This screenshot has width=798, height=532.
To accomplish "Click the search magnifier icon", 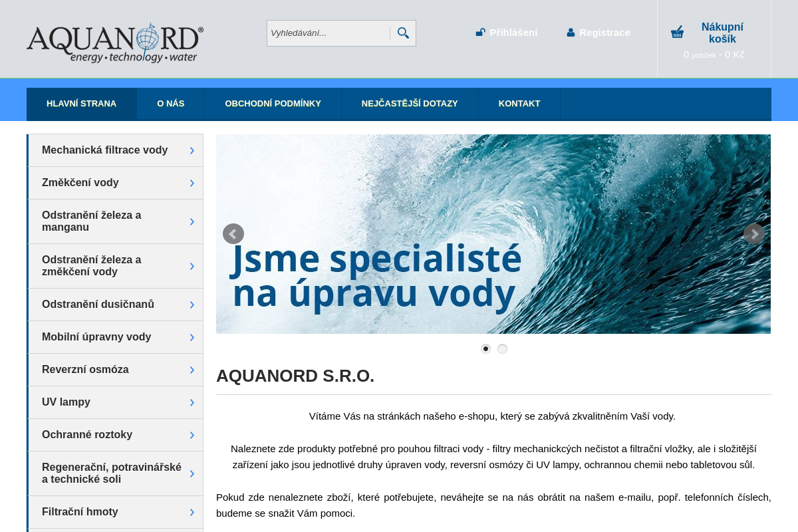I will tap(403, 33).
